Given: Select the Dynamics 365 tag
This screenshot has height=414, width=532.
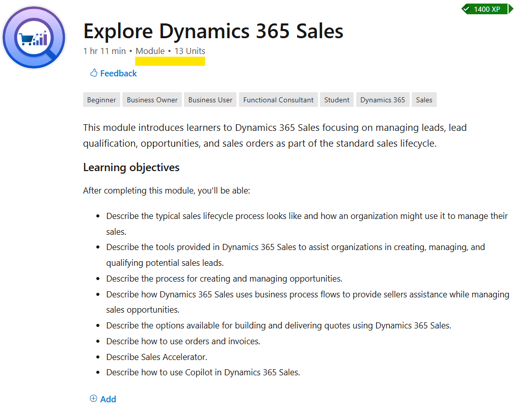Looking at the screenshot, I should coord(383,100).
